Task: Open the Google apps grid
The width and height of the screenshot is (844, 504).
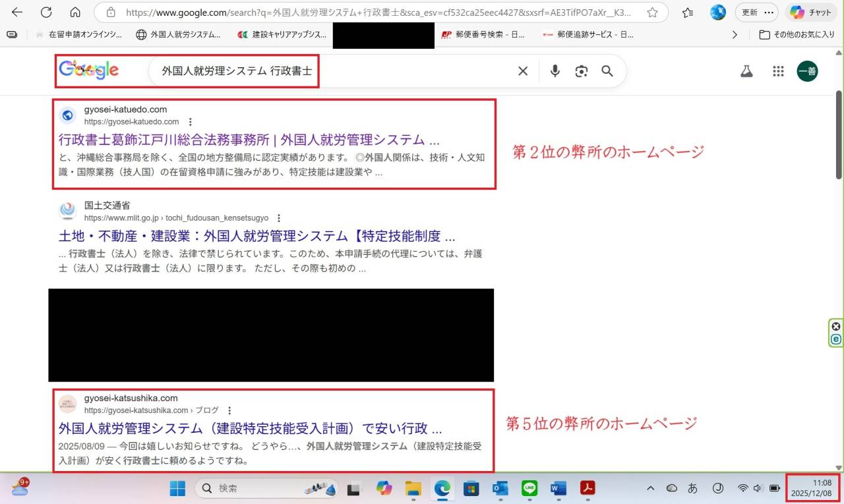Action: (778, 72)
